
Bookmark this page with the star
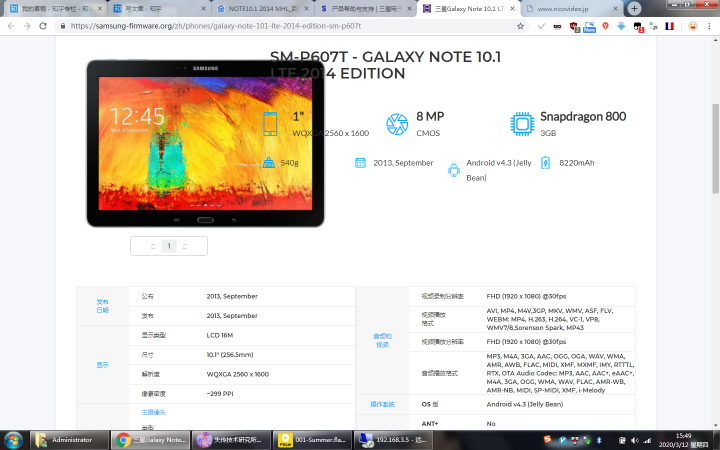pyautogui.click(x=520, y=26)
